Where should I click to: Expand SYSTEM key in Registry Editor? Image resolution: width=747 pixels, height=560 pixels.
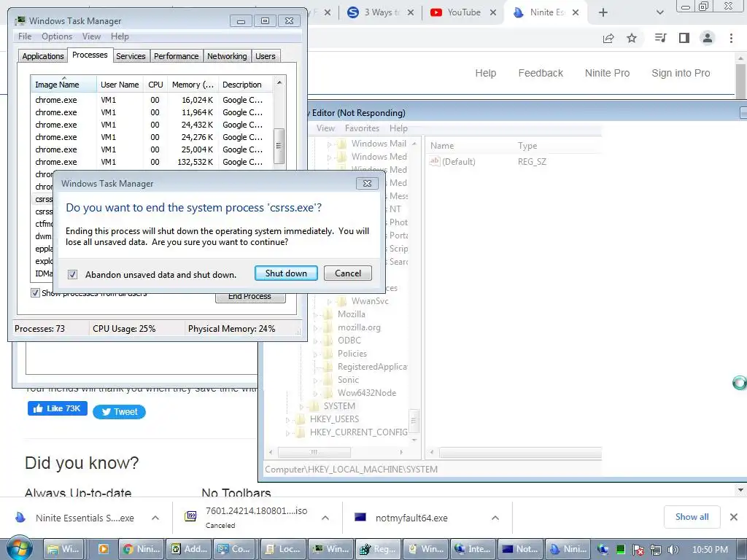tap(301, 407)
